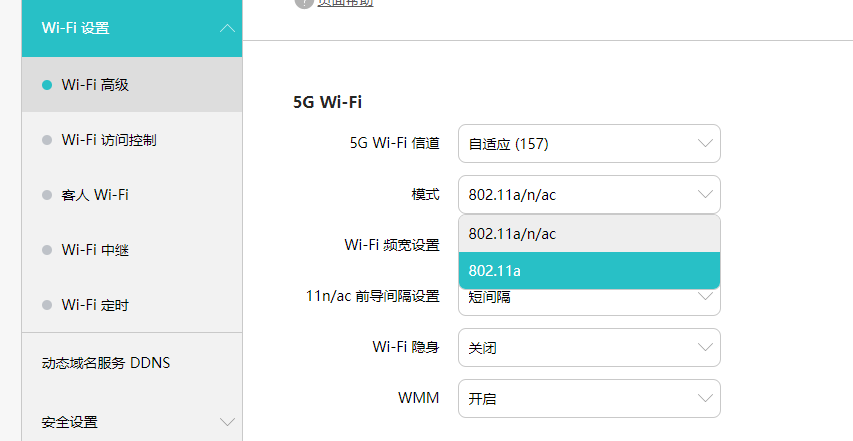Click the teal bullet beside Wi-Fi 高级
853x441 pixels.
click(x=47, y=86)
